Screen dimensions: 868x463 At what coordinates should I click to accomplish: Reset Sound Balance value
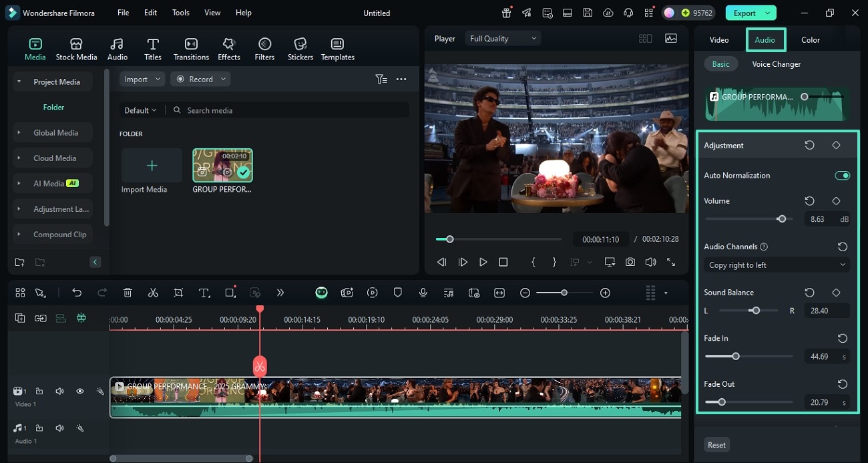pyautogui.click(x=809, y=292)
